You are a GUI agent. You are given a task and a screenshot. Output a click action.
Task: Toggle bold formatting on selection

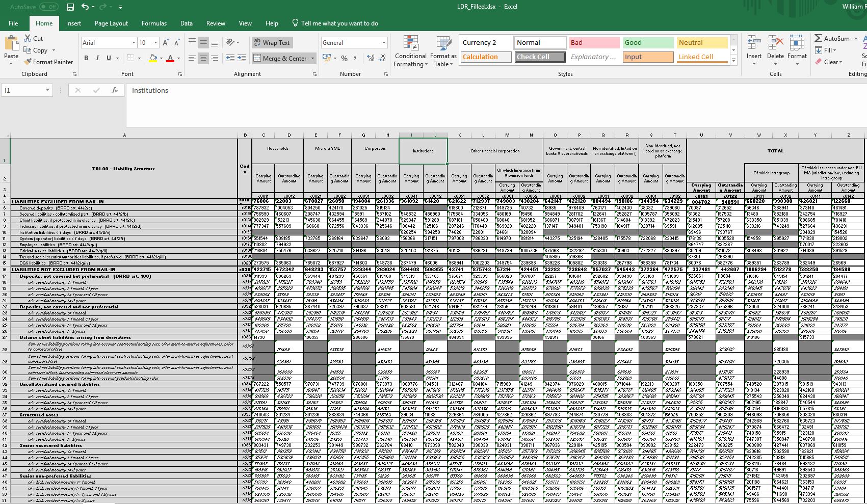86,58
